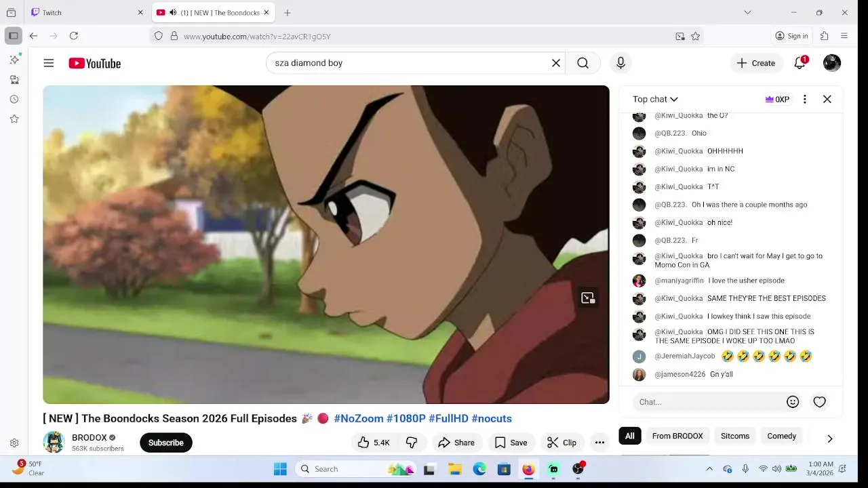
Task: Open the YouTube guide hamburger menu
Action: point(49,63)
